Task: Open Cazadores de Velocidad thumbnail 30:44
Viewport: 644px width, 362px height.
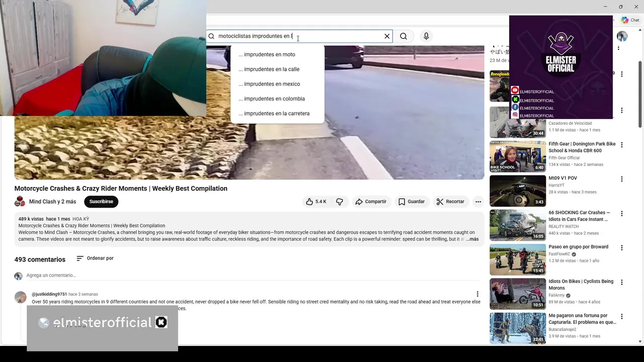Action: [x=518, y=122]
